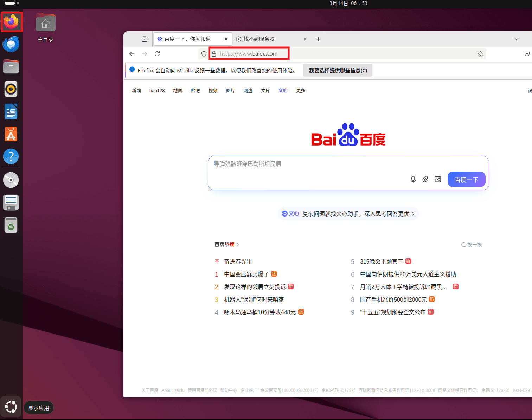The width and height of the screenshot is (532, 420).
Task: Open the 文心 nav link
Action: (283, 91)
